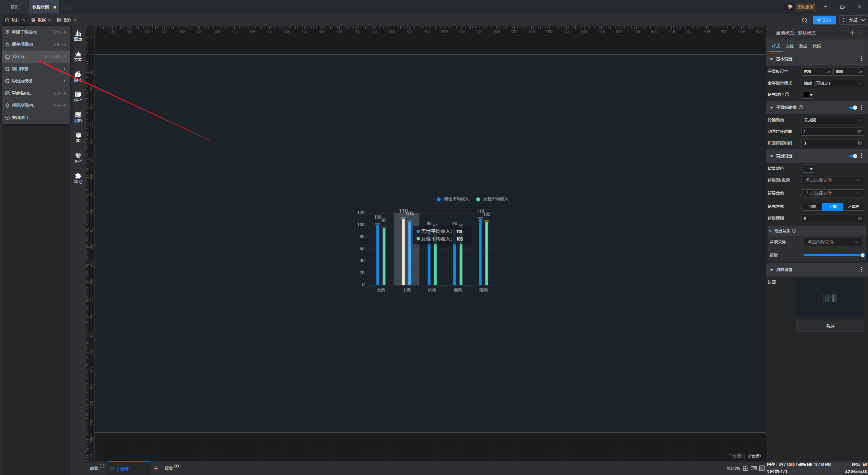The height and width of the screenshot is (475, 868).
Task: Collapse the 基本设置 section
Action: [x=772, y=59]
